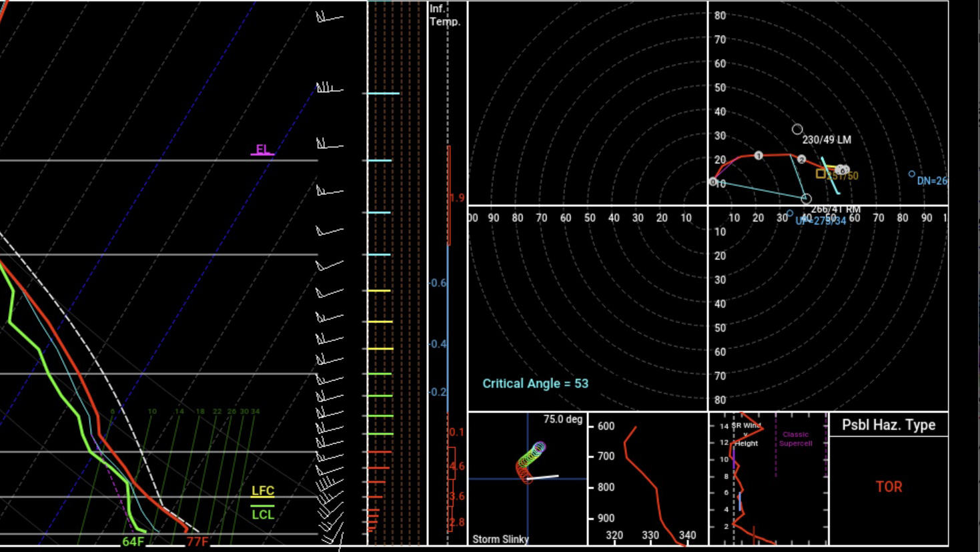Click the cyan 700 mb wind barb tick
The image size is (980, 552).
[x=380, y=254]
